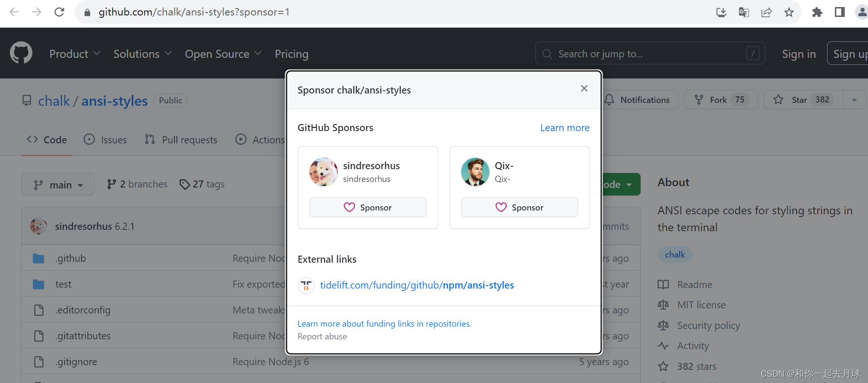This screenshot has height=383, width=868.
Task: Open the Require Node.js 6 commit message
Action: click(271, 362)
